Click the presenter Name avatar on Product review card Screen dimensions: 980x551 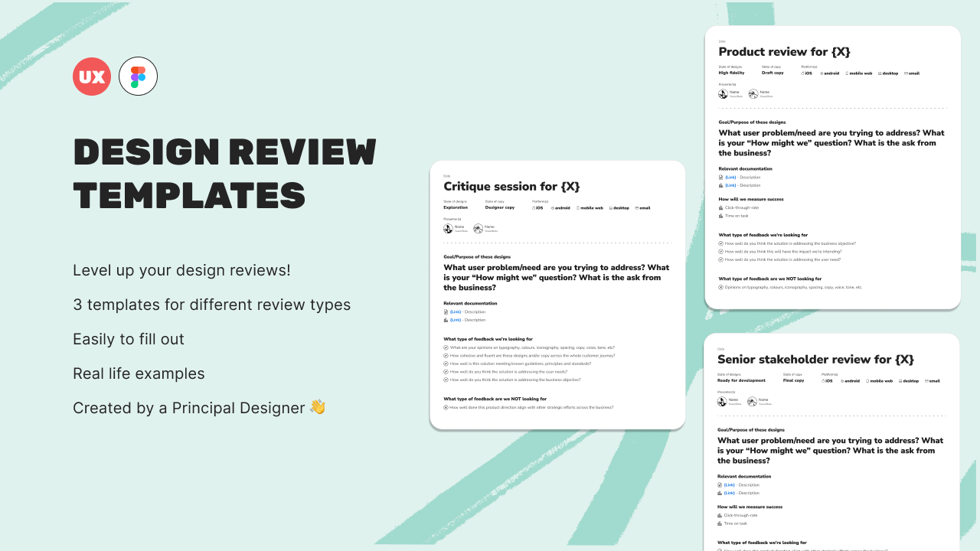722,93
